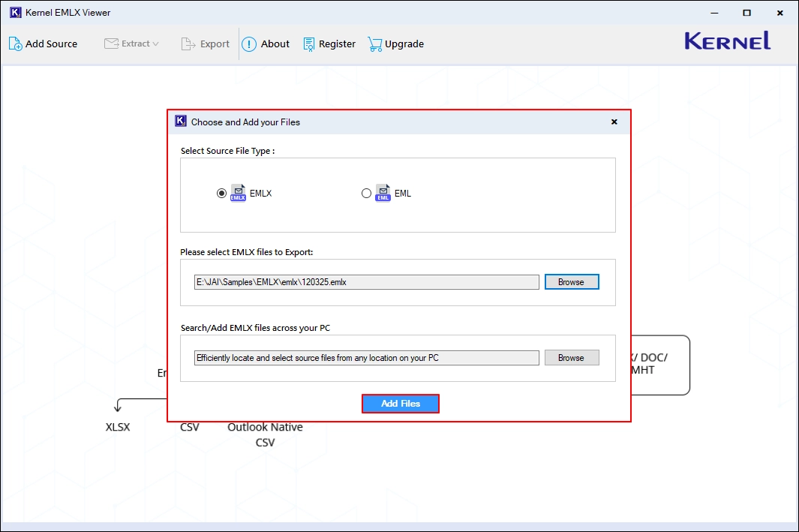Click the Extract envelope icon

click(111, 44)
